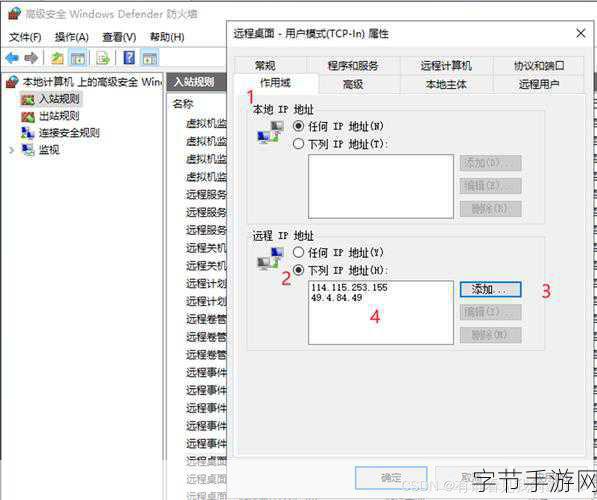Toggle the show/hide action pane icon

150,58
